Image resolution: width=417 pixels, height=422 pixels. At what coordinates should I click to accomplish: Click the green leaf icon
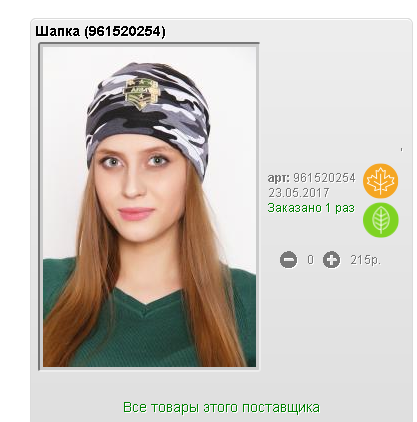380,220
